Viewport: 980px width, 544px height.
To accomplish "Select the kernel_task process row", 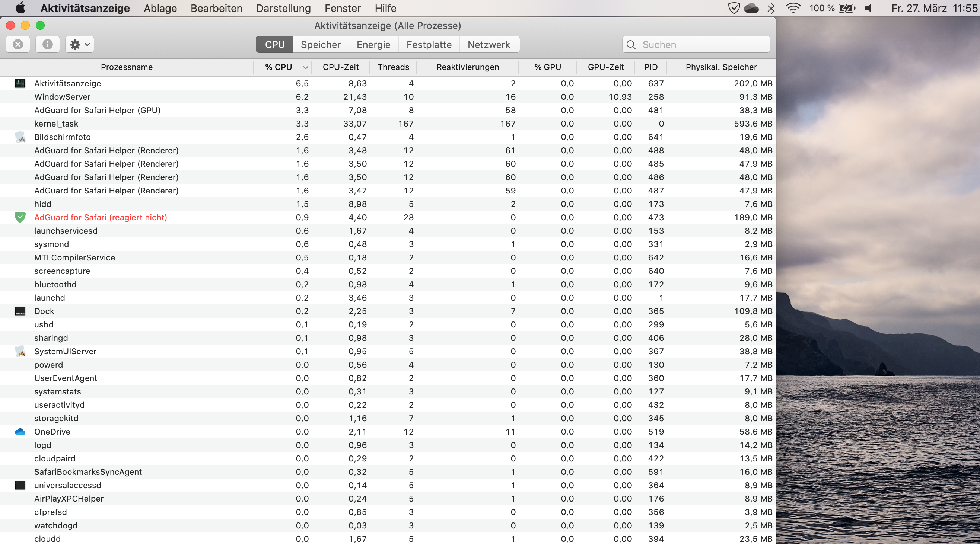I will (388, 124).
